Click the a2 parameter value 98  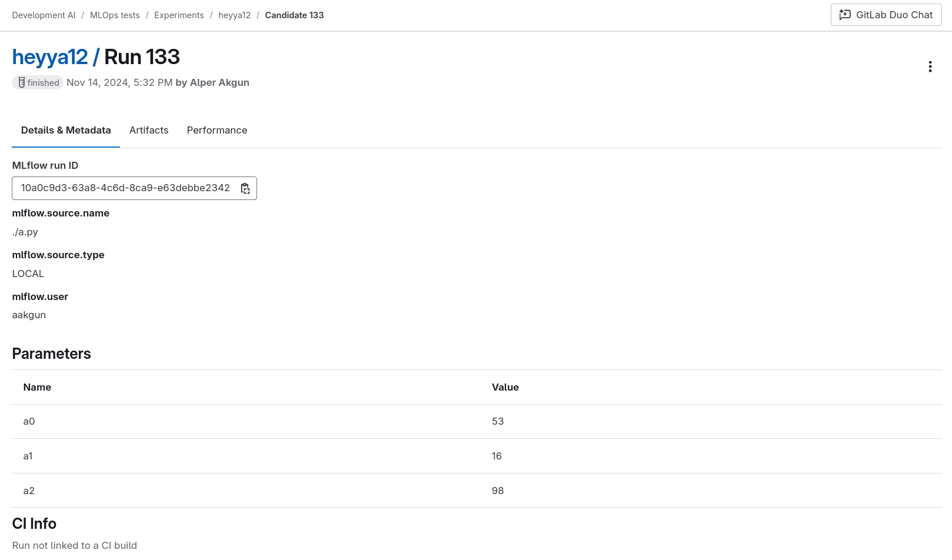(498, 491)
